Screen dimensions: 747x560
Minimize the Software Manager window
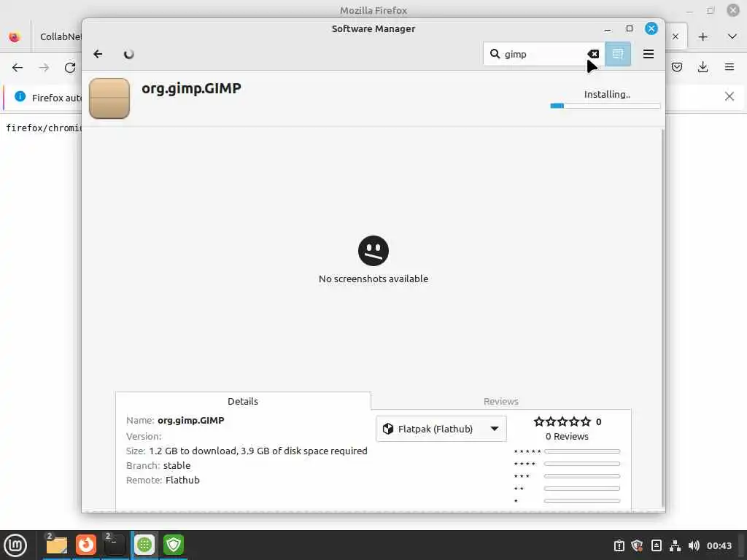pos(608,28)
